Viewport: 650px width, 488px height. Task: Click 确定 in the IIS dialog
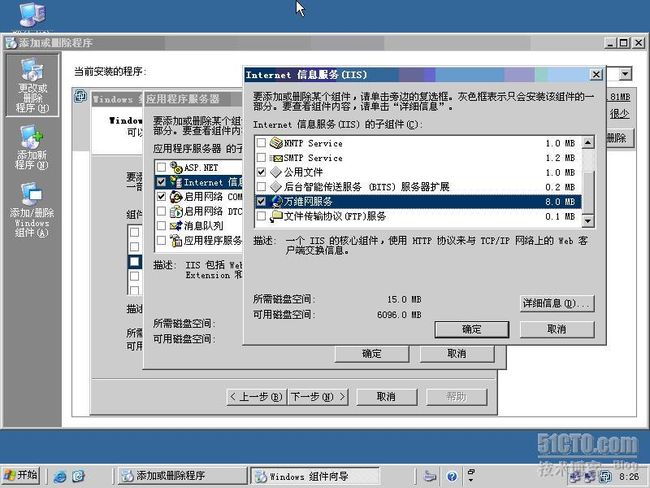point(471,329)
